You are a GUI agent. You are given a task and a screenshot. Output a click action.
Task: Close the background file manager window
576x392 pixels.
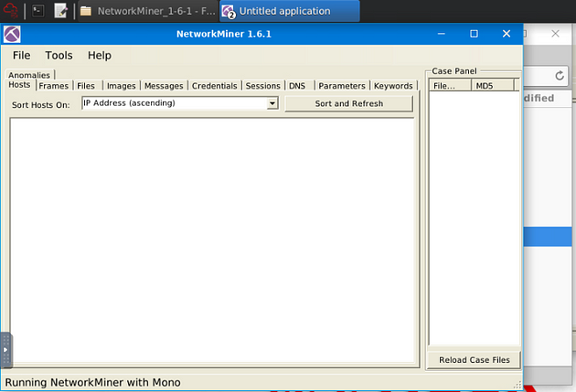(x=555, y=34)
